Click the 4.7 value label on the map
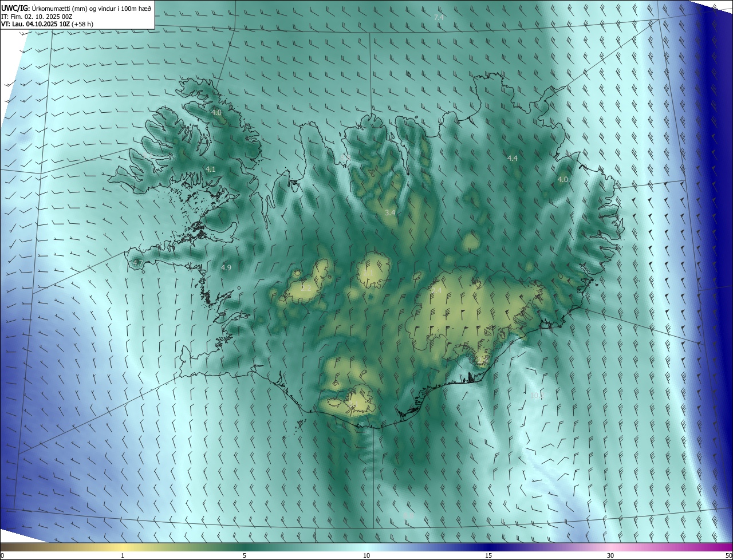733x560 pixels. (x=137, y=263)
